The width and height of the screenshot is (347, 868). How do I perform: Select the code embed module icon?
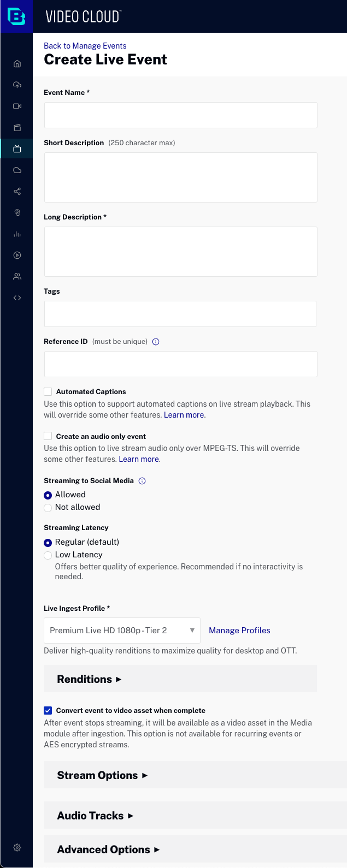[x=16, y=298]
